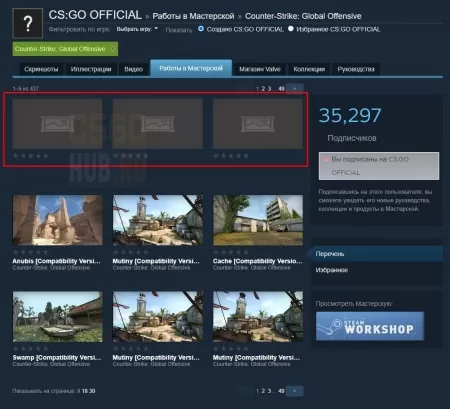This screenshot has width=450, height=409.
Task: Show 30 items per page
Action: (x=92, y=391)
